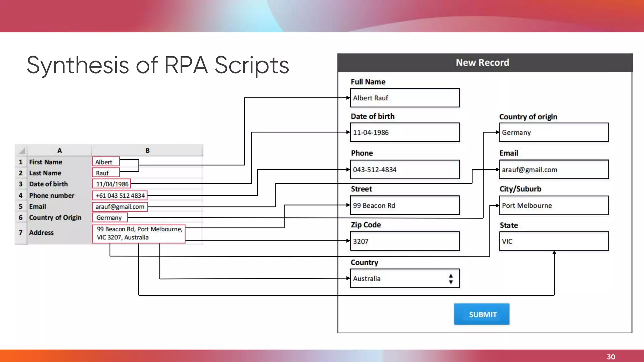Click the cell with 11/04/1986

point(112,184)
